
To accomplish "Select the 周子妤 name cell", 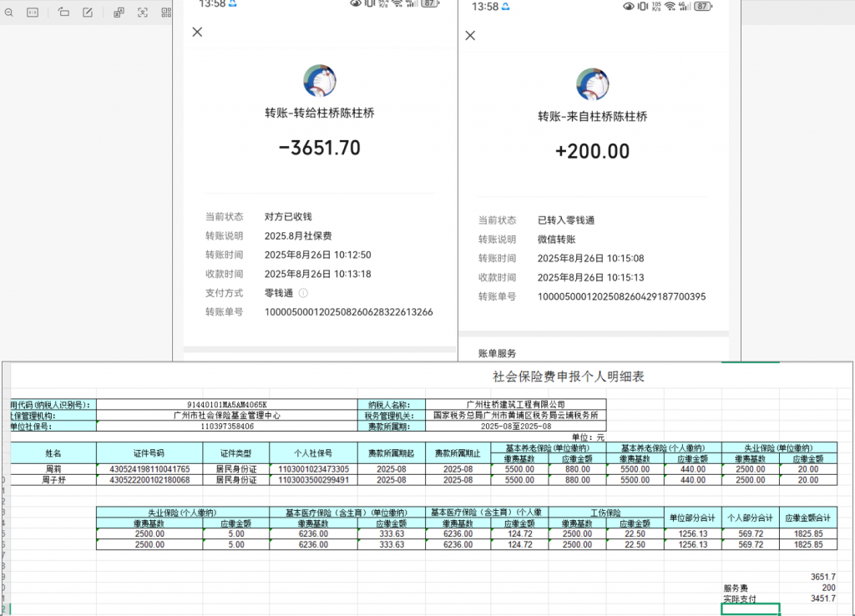I will [53, 480].
